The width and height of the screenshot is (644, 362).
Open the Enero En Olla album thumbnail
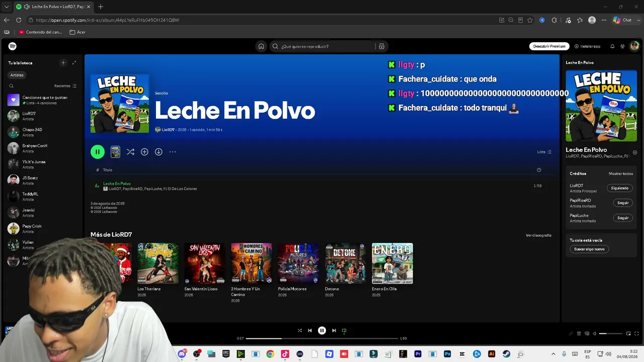click(392, 263)
